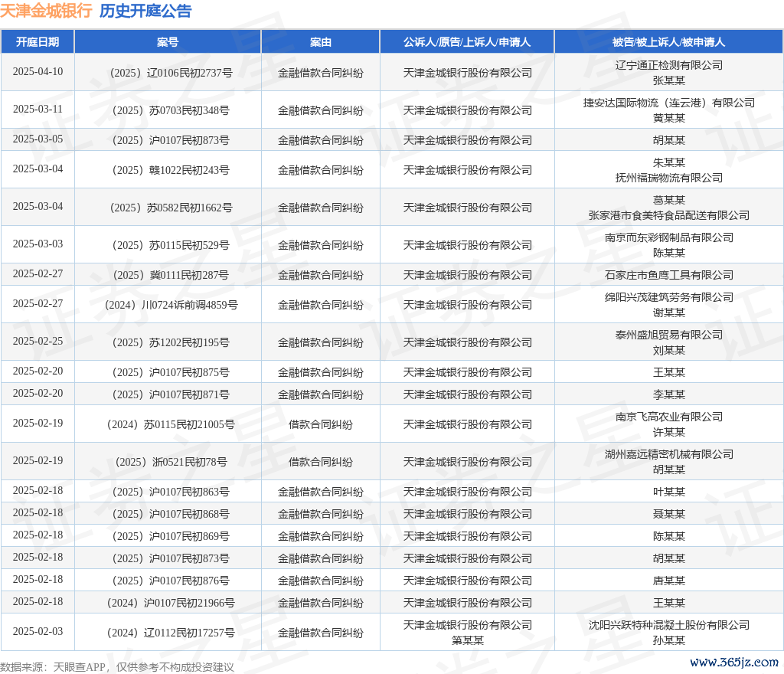Click plaintiff 第某某 in last row
This screenshot has width=784, height=674.
point(468,640)
